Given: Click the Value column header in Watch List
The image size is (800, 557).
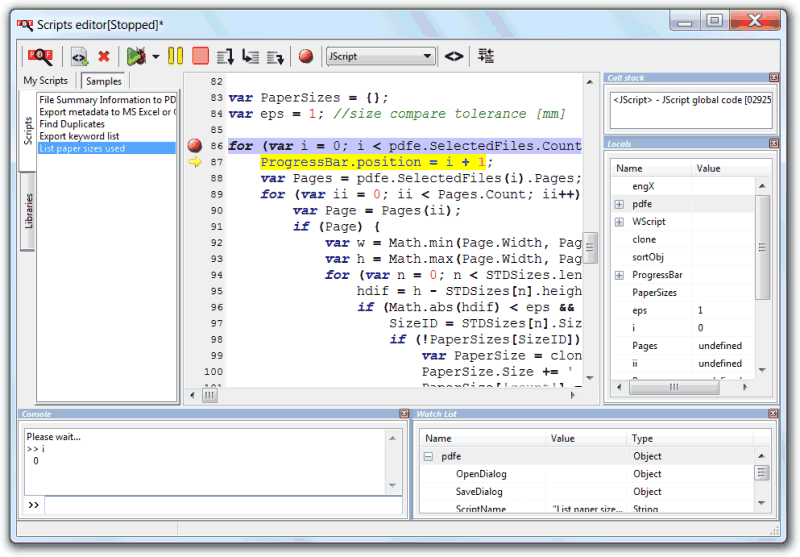Looking at the screenshot, I should (586, 438).
